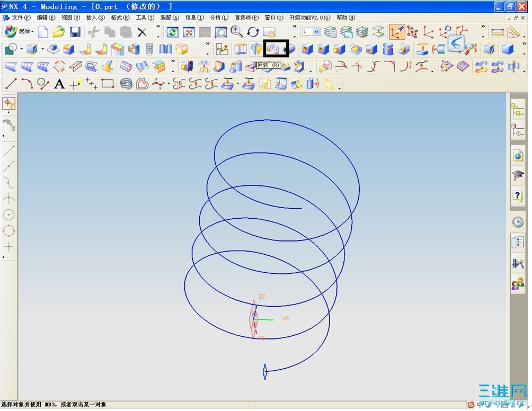Click the Sogou input method S tray icon

point(471,405)
